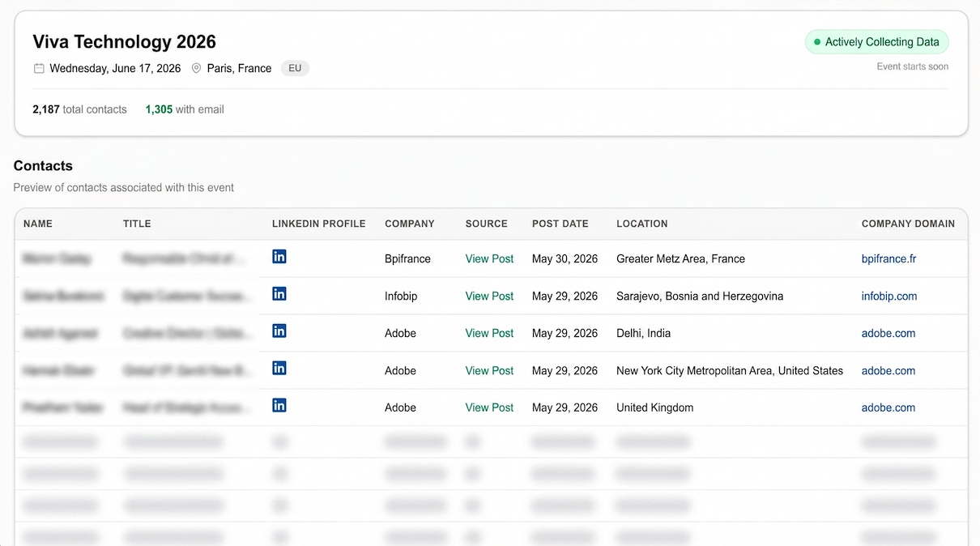Click New York City Metropolitan Area location
980x546 pixels.
(730, 371)
